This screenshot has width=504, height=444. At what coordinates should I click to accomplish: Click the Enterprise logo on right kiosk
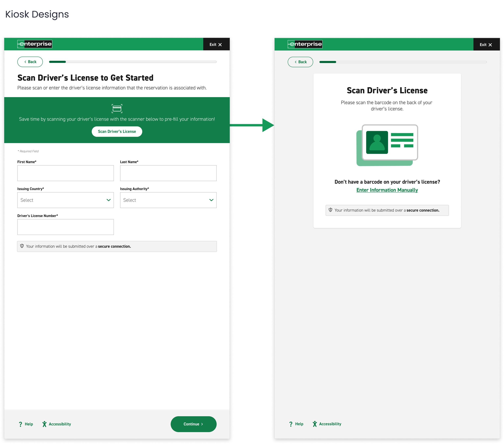305,44
